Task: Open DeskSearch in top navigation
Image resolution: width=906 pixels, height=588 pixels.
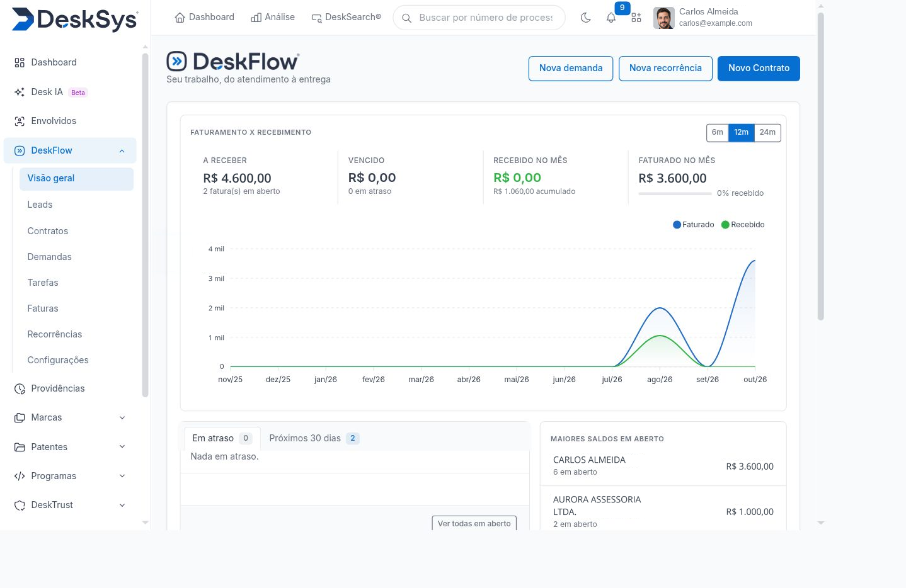Action: 346,18
